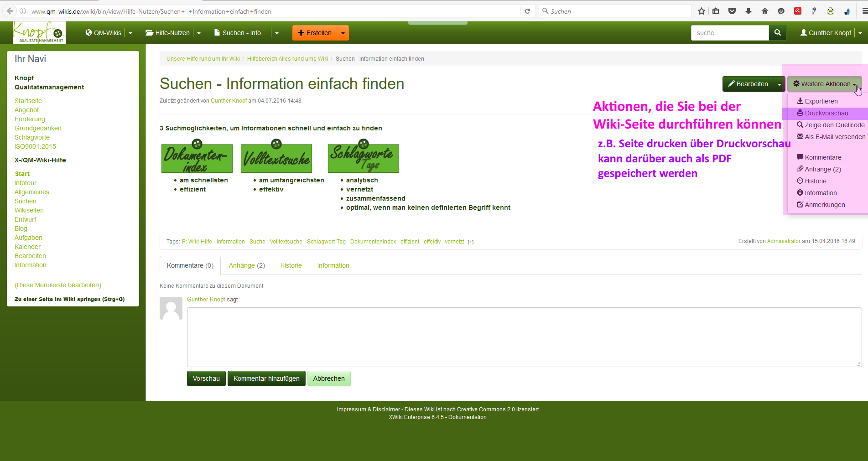Click inside the comment text area
The width and height of the screenshot is (868, 461).
524,337
